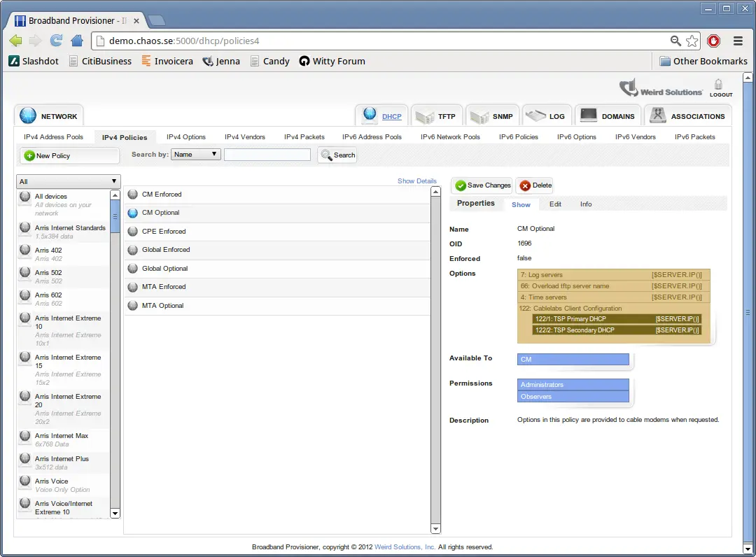756x557 pixels.
Task: Open the Associations section icon
Action: click(657, 115)
